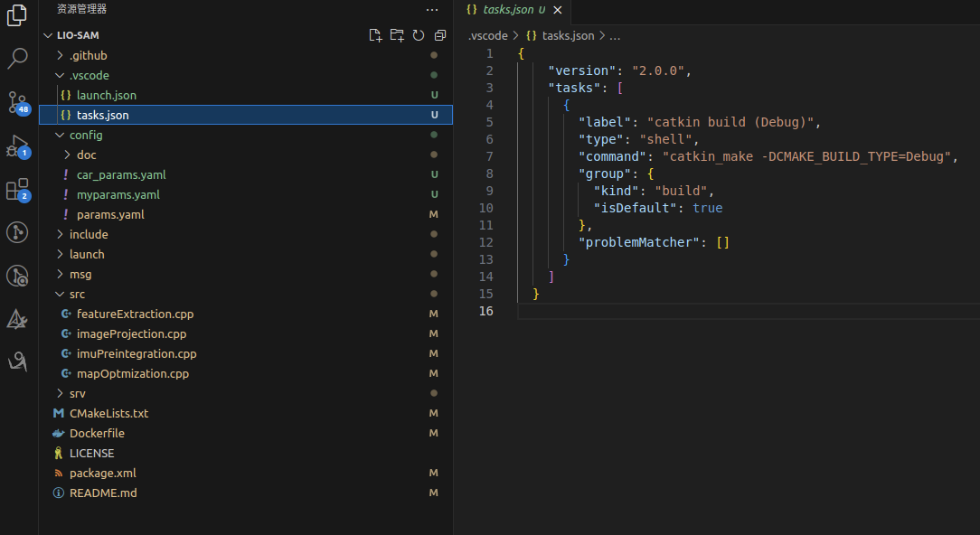Open the CMake Tools view
Screen dimensions: 980x535
tap(18, 319)
